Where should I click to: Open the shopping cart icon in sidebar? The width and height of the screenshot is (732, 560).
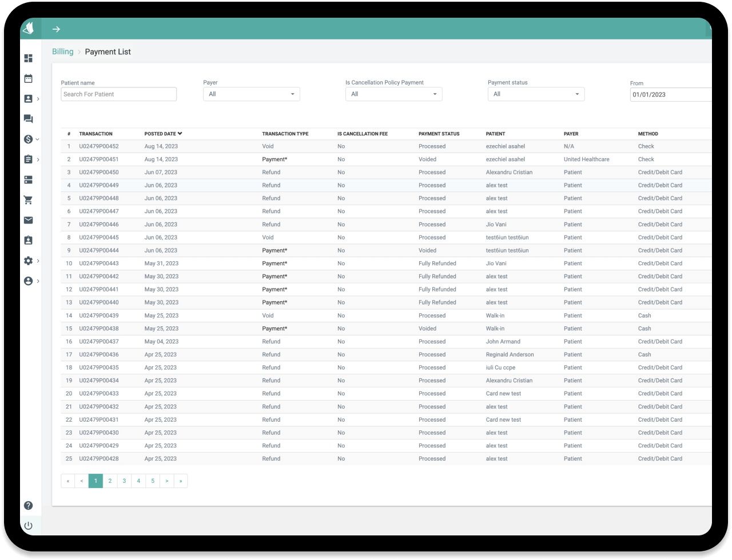(28, 200)
